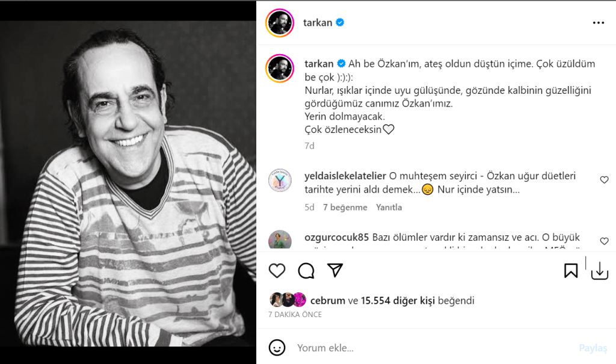Focus the Yorum ekle comment field
This screenshot has width=616, height=364.
click(432, 348)
